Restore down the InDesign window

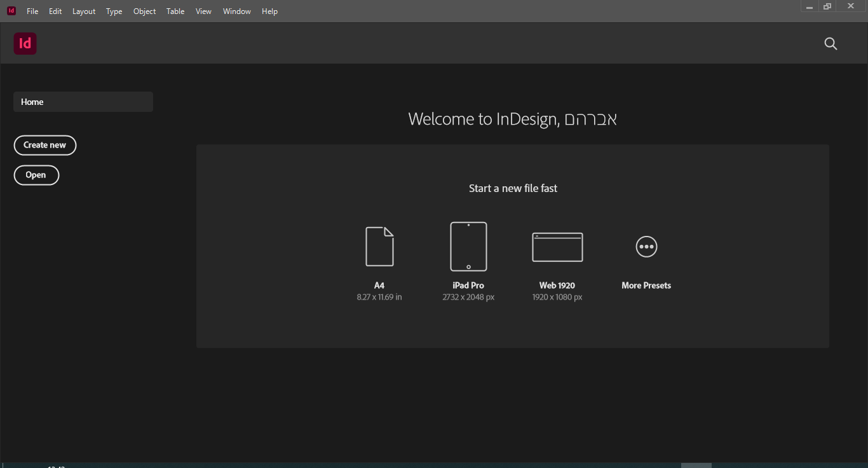point(827,6)
